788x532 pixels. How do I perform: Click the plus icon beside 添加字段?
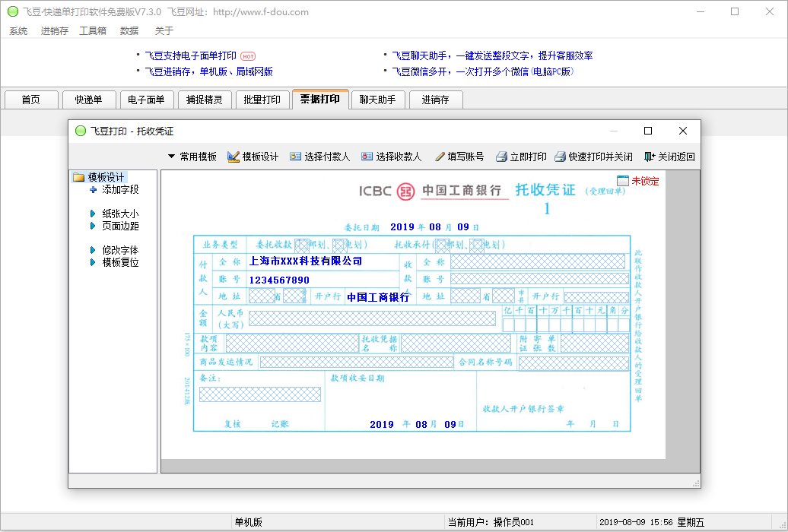[x=93, y=189]
